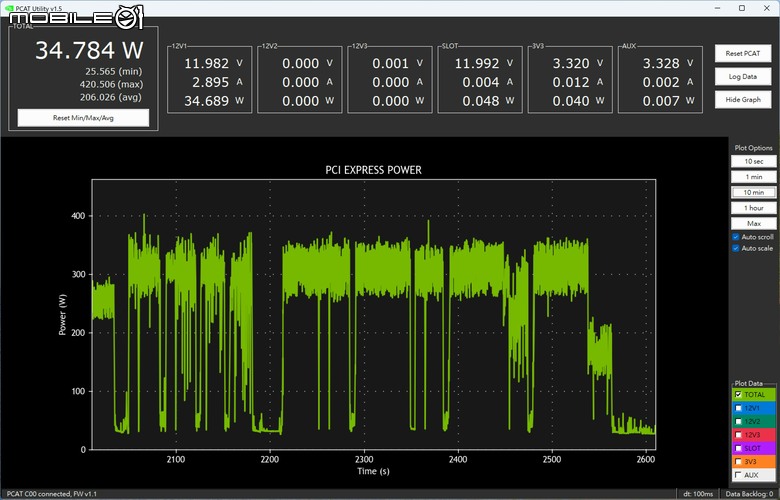Enable 12V1 plot data checkbox

click(738, 408)
